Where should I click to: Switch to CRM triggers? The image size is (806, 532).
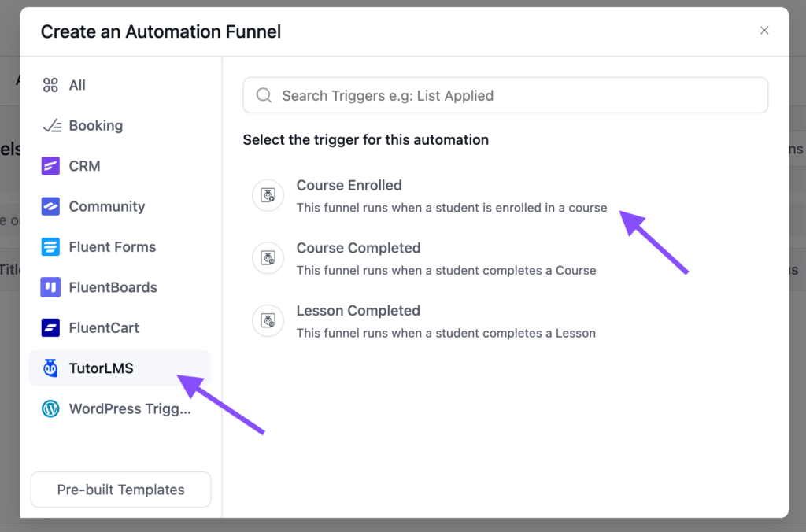(x=120, y=166)
